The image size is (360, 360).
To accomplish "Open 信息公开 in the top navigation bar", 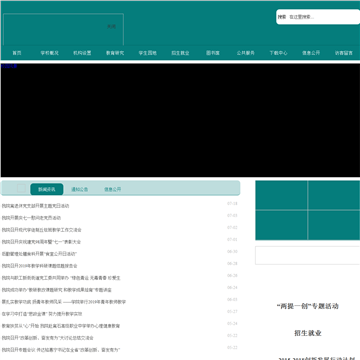I will click(x=311, y=53).
